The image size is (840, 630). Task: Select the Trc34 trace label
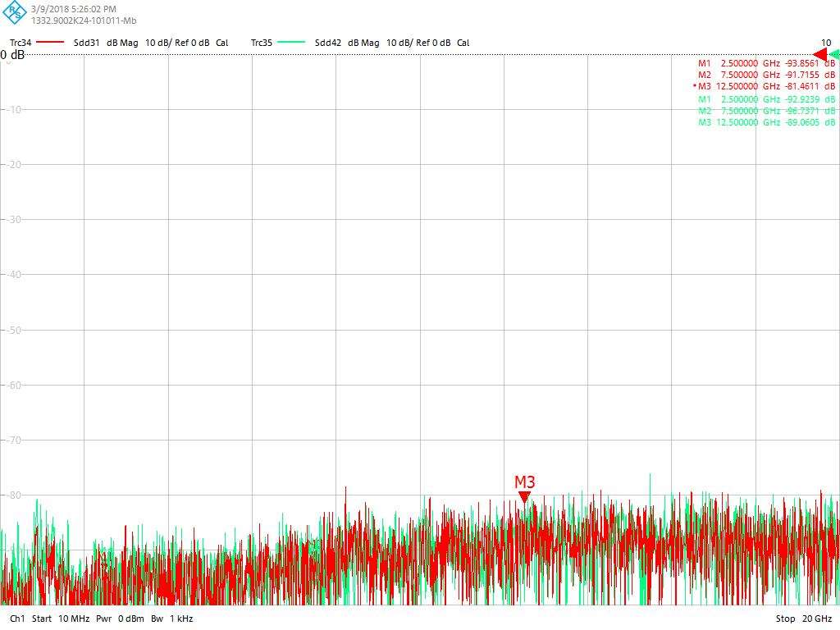[21, 43]
